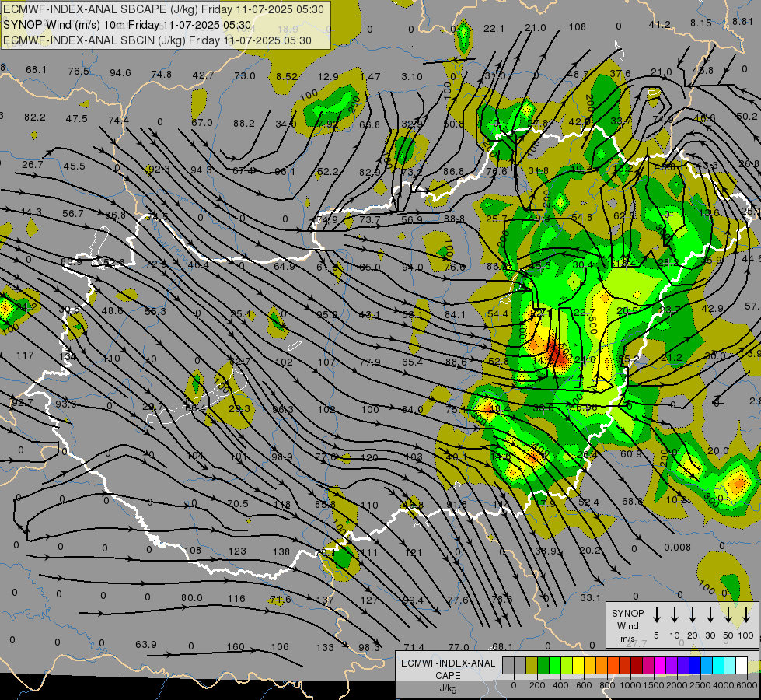Pick the bright green CAPE colorbar swatch
Image resolution: width=761 pixels, height=700 pixels.
[555, 666]
